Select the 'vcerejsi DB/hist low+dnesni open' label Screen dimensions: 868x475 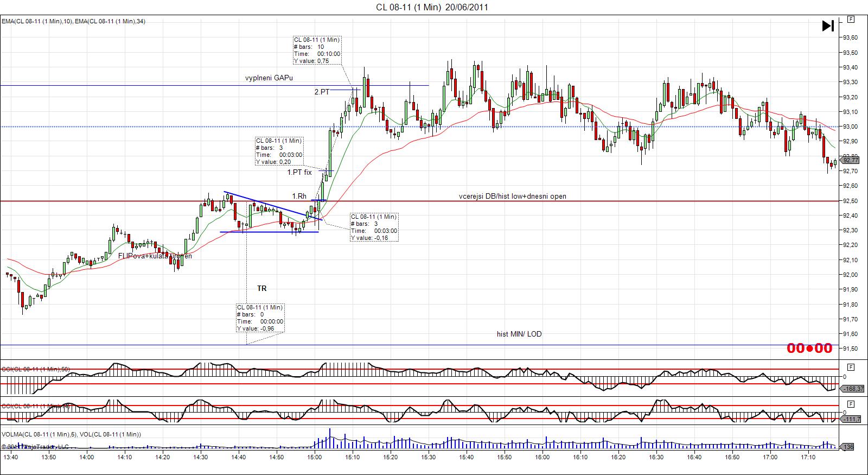coord(513,197)
